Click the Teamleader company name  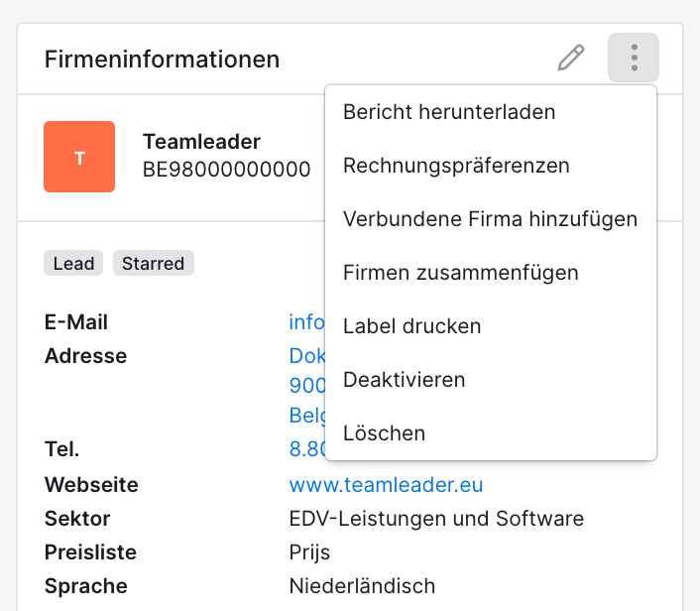coord(202,142)
